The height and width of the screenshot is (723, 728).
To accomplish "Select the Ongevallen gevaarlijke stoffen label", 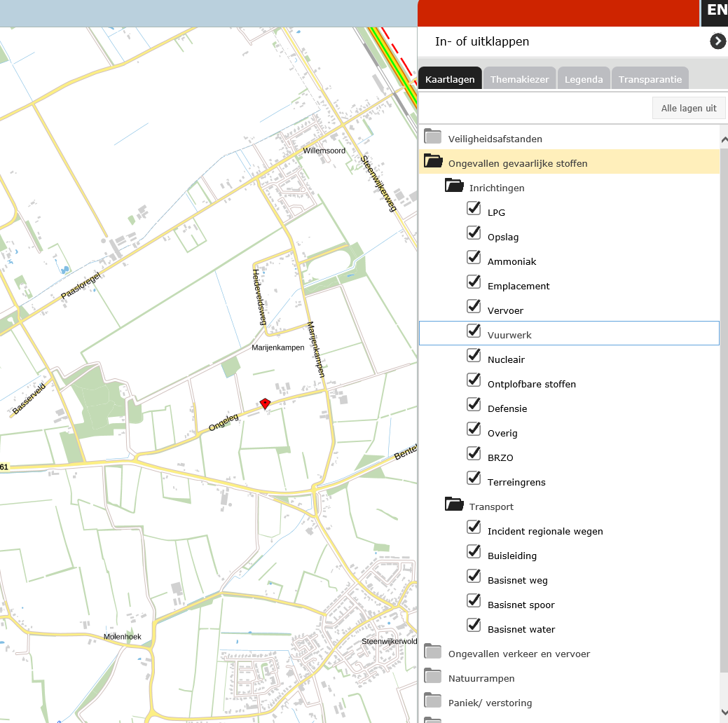I will coord(518,163).
